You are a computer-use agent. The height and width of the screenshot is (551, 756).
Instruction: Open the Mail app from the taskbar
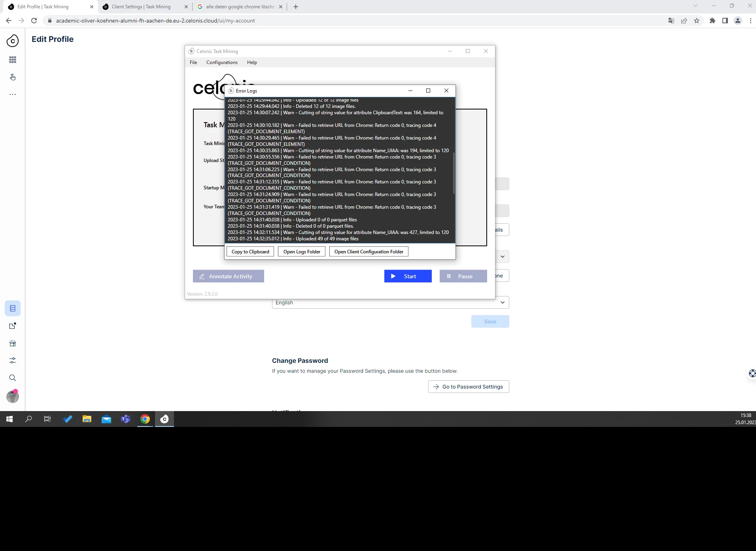[106, 419]
